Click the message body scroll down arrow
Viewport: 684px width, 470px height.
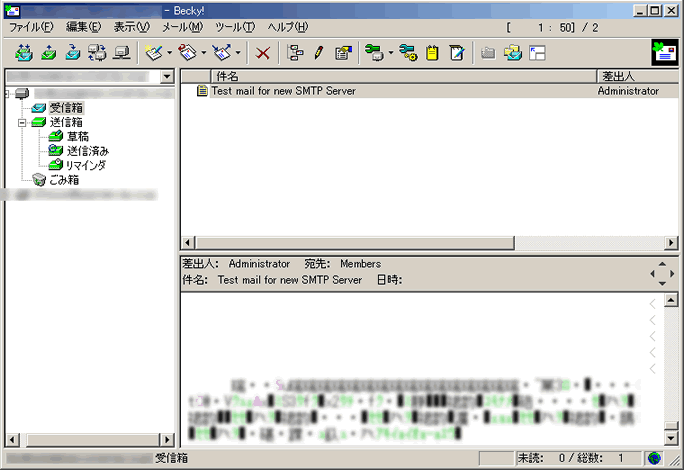tap(671, 437)
